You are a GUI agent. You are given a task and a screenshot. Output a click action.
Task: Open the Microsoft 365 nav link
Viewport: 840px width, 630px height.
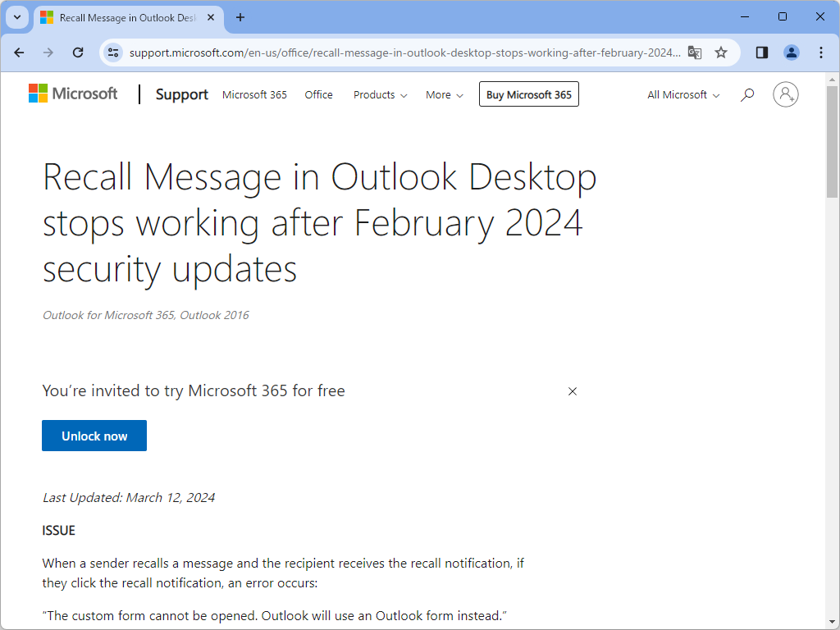pyautogui.click(x=254, y=95)
